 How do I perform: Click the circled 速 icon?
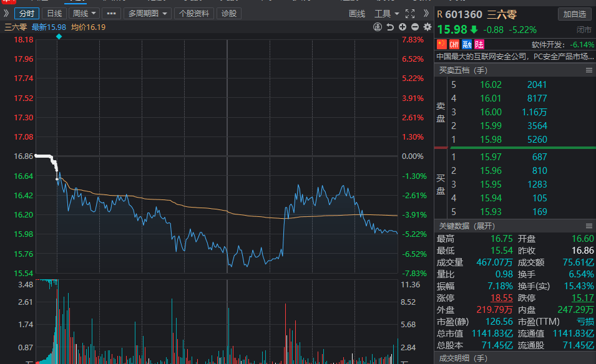(378, 27)
